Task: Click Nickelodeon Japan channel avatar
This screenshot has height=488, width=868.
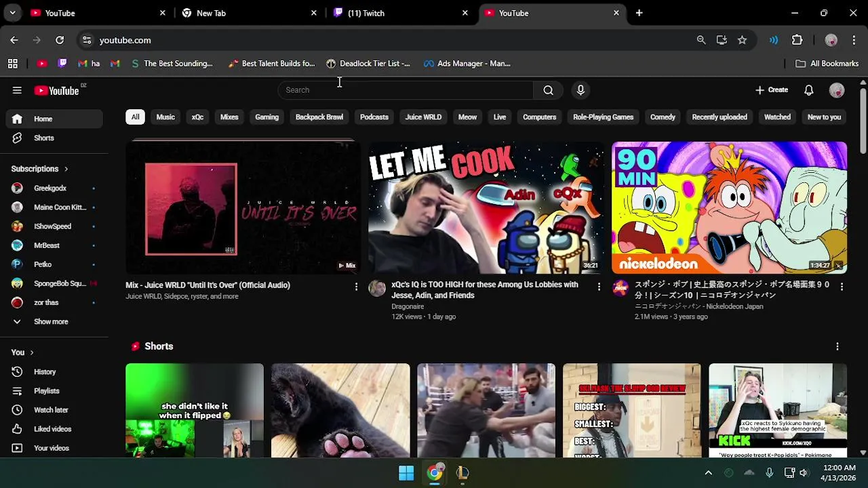Action: coord(620,288)
